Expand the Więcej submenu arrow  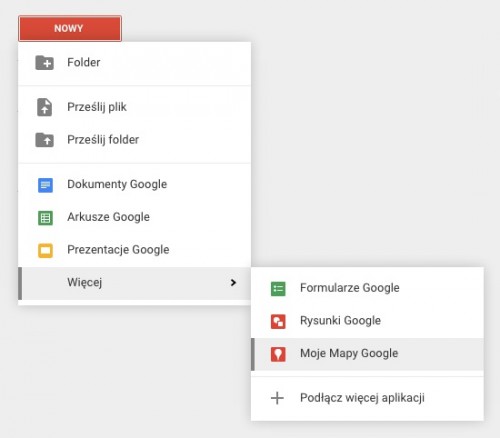pyautogui.click(x=233, y=283)
